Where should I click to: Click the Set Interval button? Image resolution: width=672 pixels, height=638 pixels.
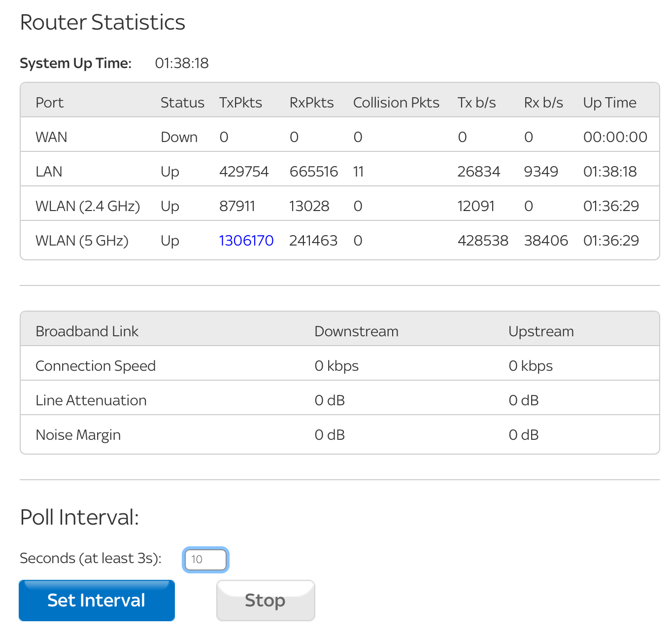(x=97, y=600)
